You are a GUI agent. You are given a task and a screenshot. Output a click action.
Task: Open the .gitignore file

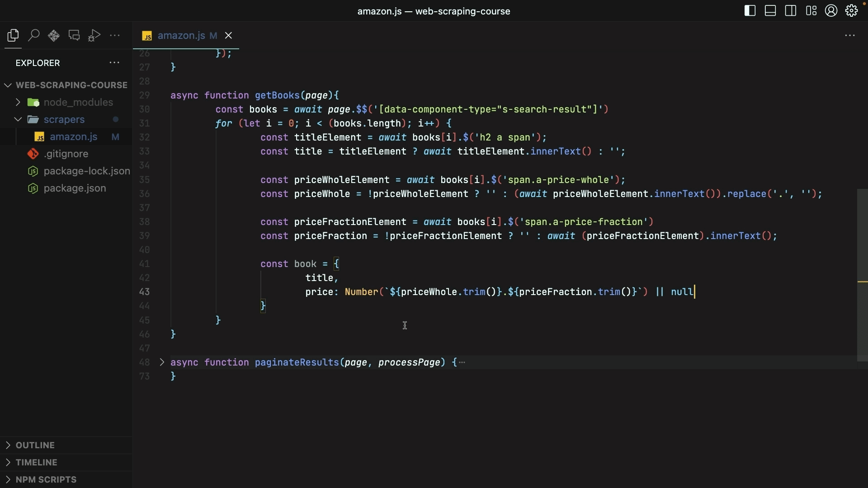click(66, 154)
